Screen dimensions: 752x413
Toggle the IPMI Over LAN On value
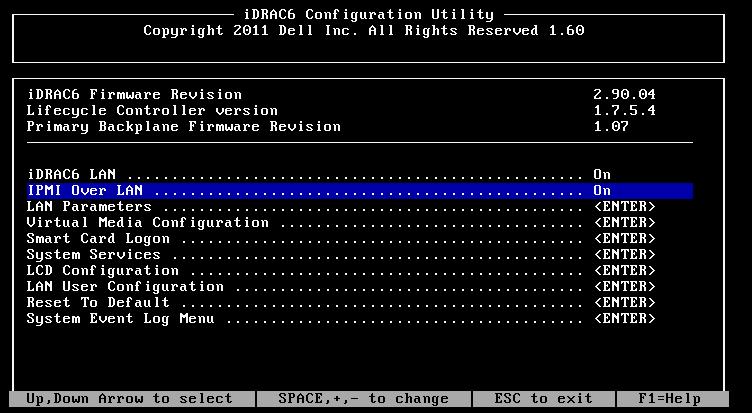pos(602,190)
